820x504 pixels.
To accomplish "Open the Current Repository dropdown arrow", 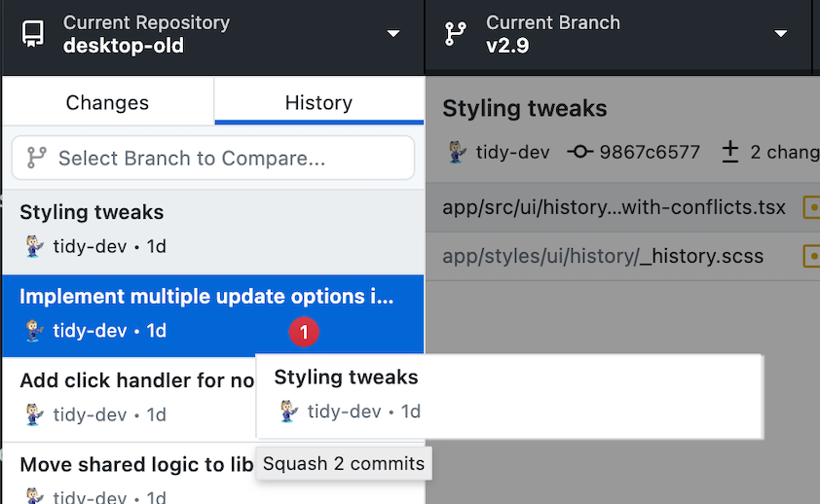I will (x=393, y=34).
